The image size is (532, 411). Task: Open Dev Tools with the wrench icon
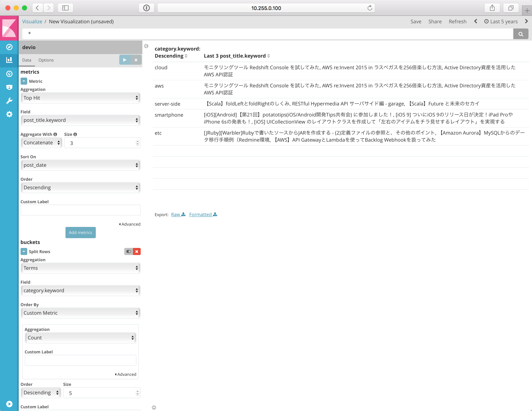click(x=9, y=101)
